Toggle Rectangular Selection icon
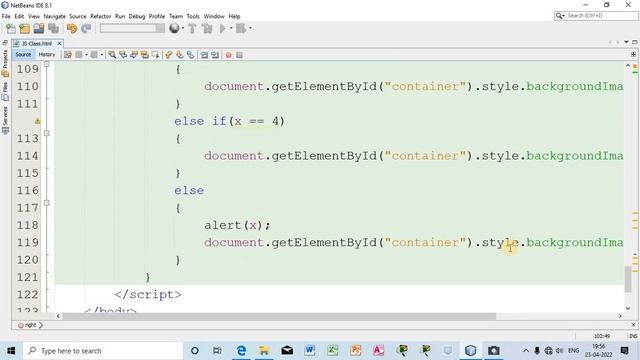 point(155,55)
